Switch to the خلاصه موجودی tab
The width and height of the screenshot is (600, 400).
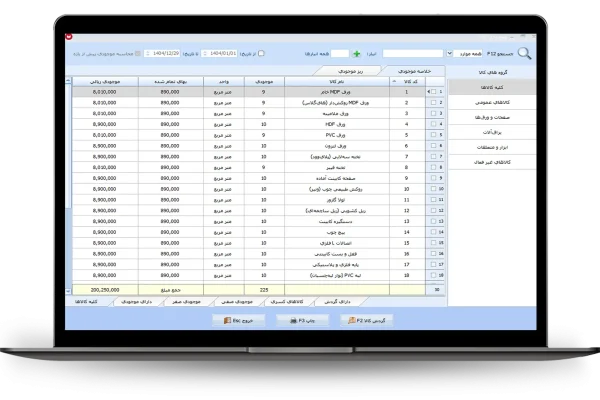click(x=414, y=71)
